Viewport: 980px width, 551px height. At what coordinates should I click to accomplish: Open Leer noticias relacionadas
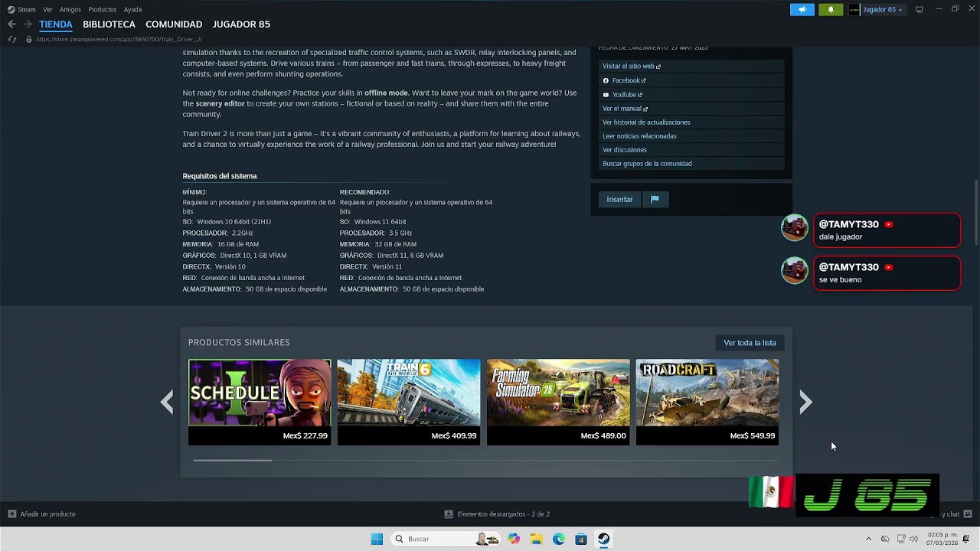tap(691, 136)
